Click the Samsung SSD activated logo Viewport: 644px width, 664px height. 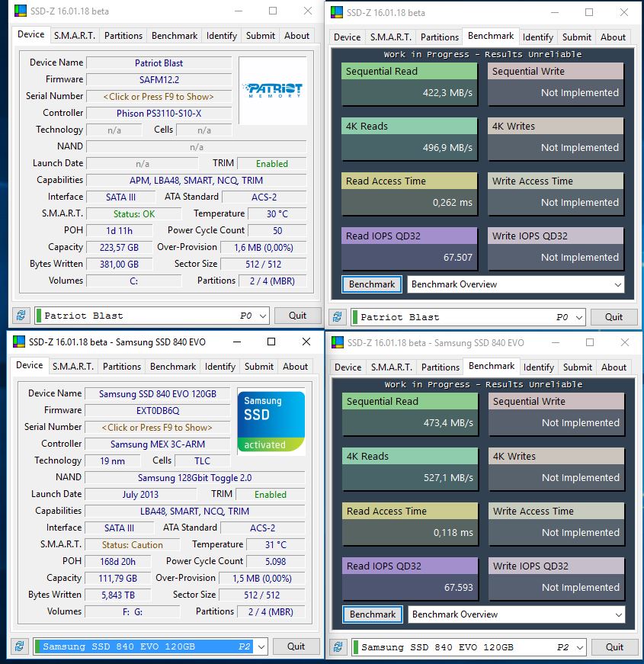(271, 422)
